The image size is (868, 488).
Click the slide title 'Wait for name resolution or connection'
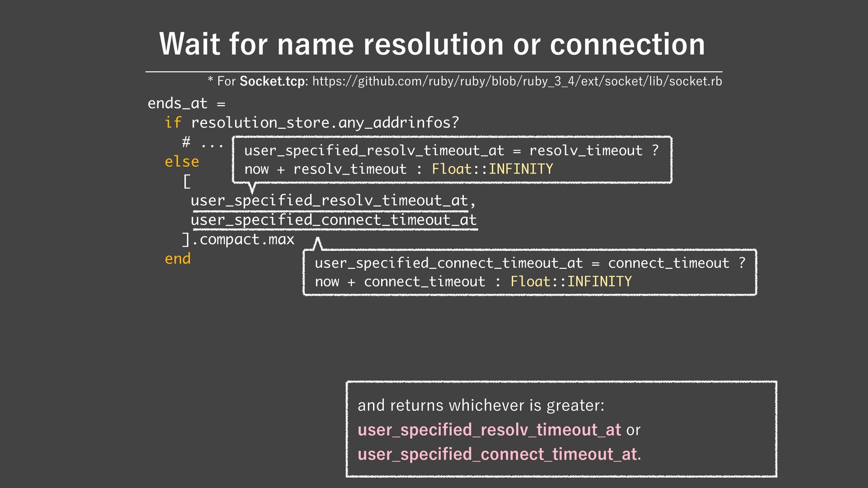pyautogui.click(x=432, y=44)
